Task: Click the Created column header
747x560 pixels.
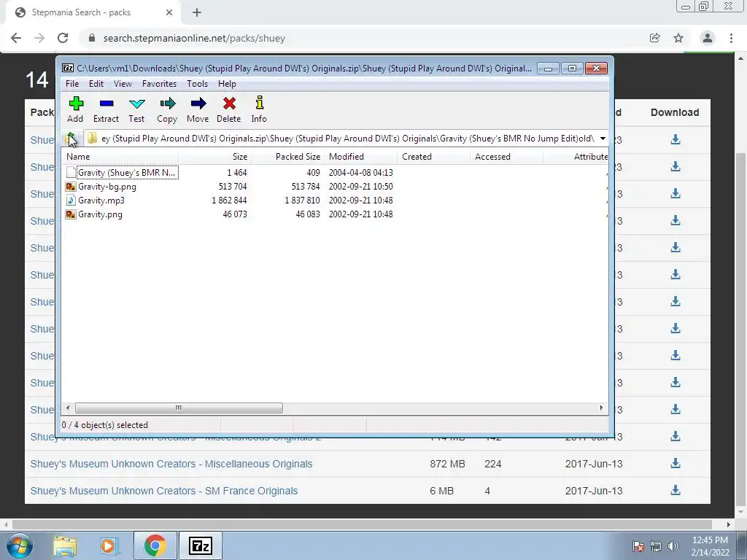Action: point(433,157)
